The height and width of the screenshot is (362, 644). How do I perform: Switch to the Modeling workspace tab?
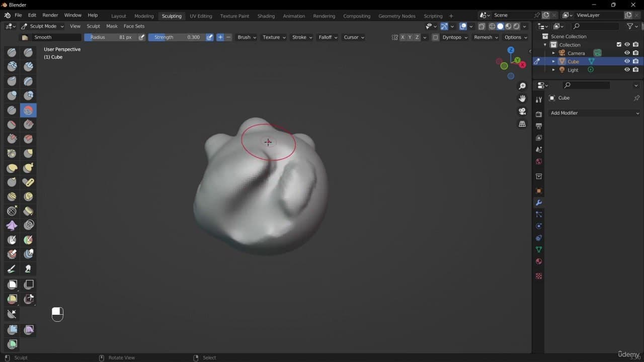[144, 16]
